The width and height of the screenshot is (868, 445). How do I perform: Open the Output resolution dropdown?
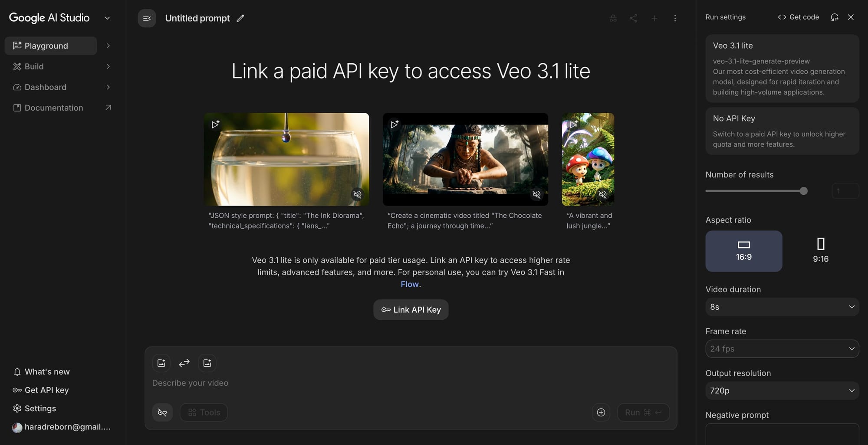coord(782,391)
